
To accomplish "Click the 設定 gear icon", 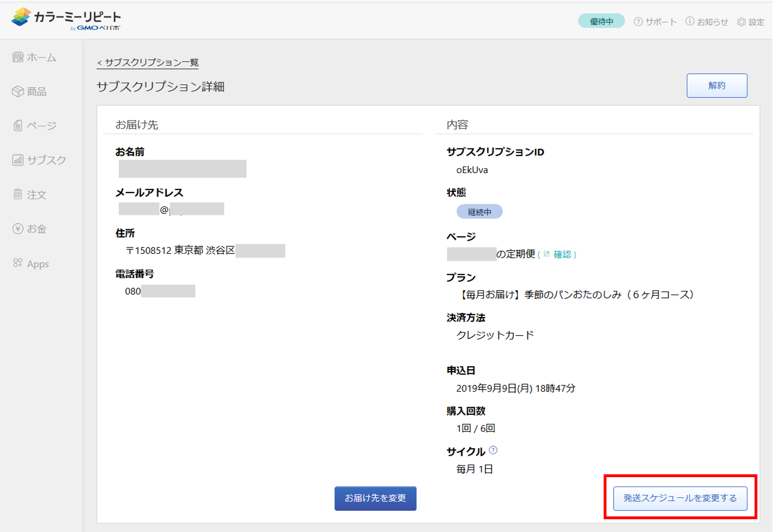I will click(x=741, y=22).
